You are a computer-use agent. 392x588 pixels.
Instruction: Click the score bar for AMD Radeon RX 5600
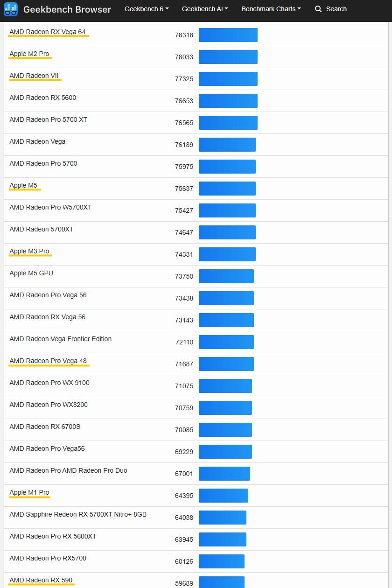click(228, 101)
